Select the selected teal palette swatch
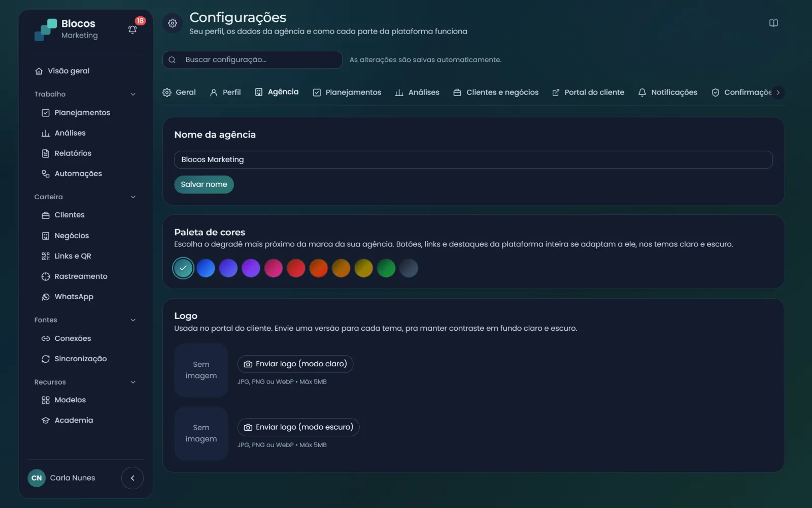This screenshot has height=508, width=812. [x=183, y=268]
